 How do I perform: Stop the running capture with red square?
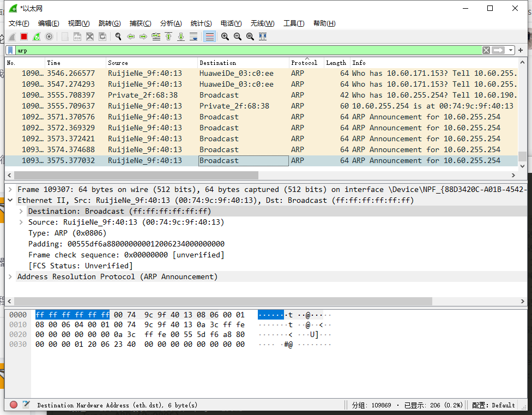point(24,37)
